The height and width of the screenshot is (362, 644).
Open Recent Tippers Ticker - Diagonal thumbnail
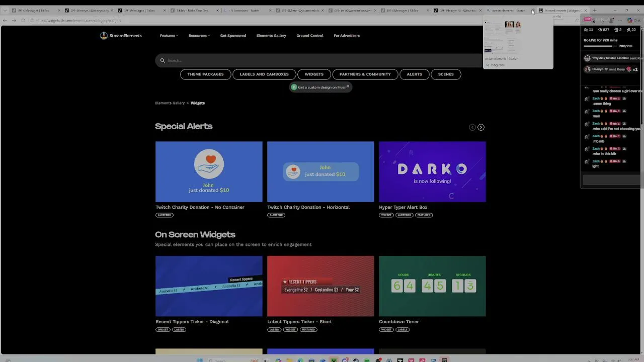click(x=209, y=286)
